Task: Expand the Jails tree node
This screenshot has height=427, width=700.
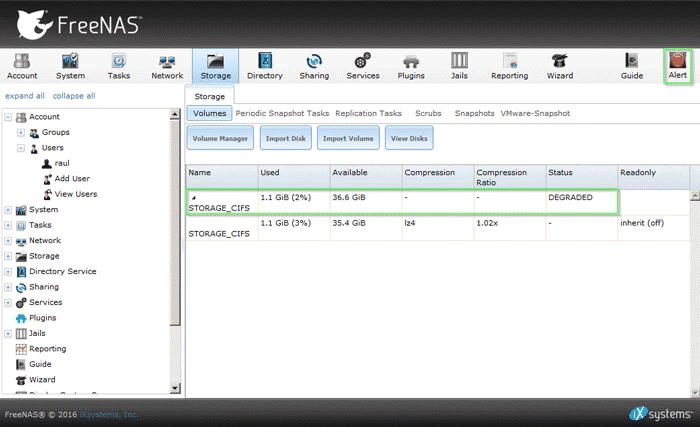Action: pyautogui.click(x=8, y=334)
